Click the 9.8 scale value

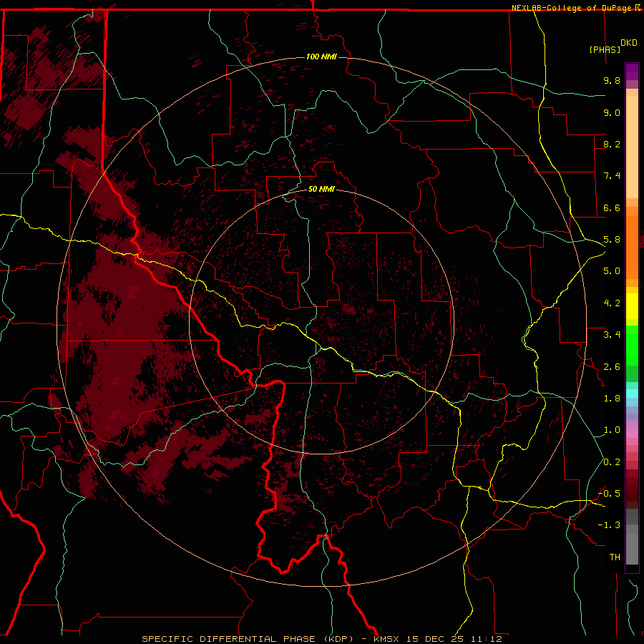pos(612,80)
